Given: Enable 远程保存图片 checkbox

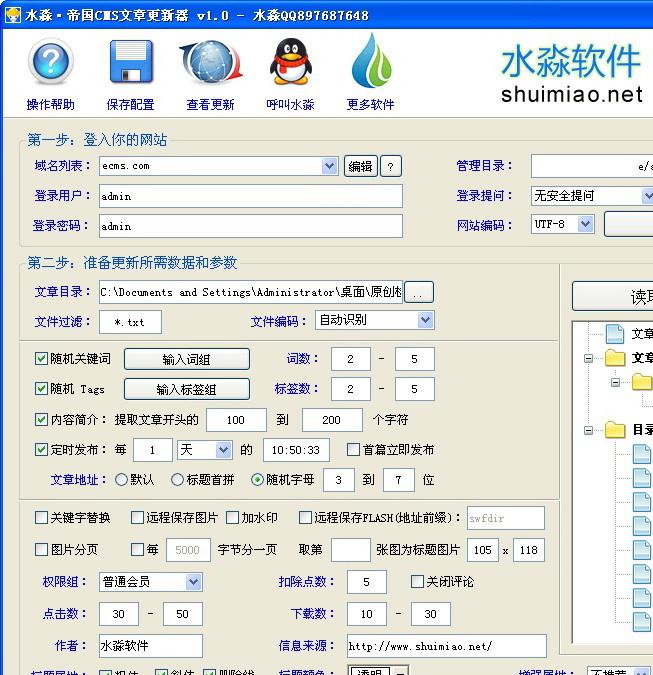Looking at the screenshot, I should [x=137, y=517].
